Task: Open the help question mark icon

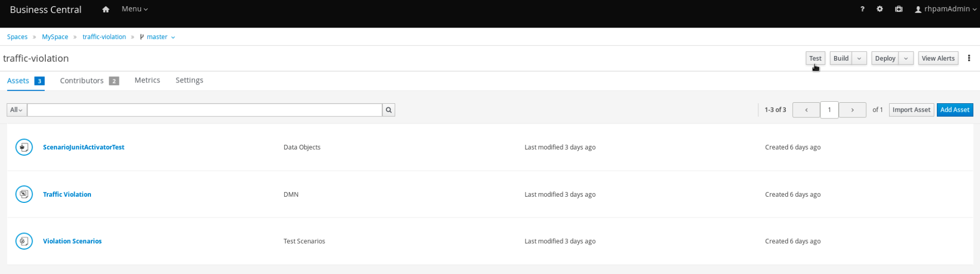Action: [x=862, y=9]
